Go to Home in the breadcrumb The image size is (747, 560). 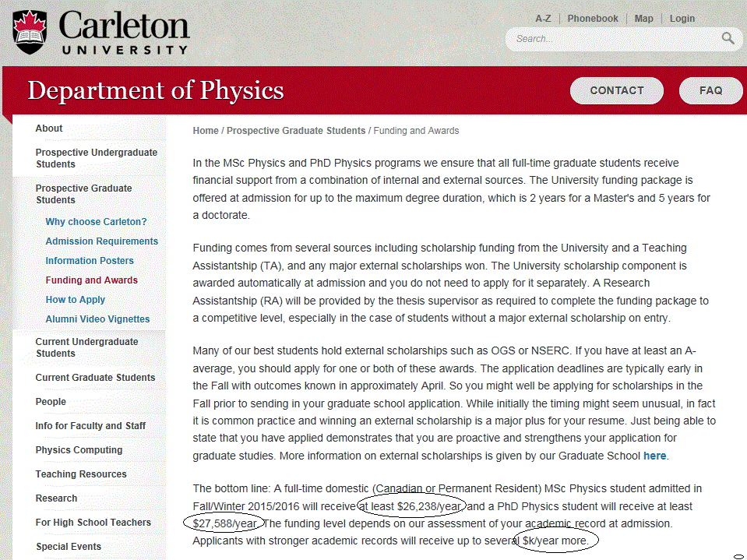[x=206, y=131]
